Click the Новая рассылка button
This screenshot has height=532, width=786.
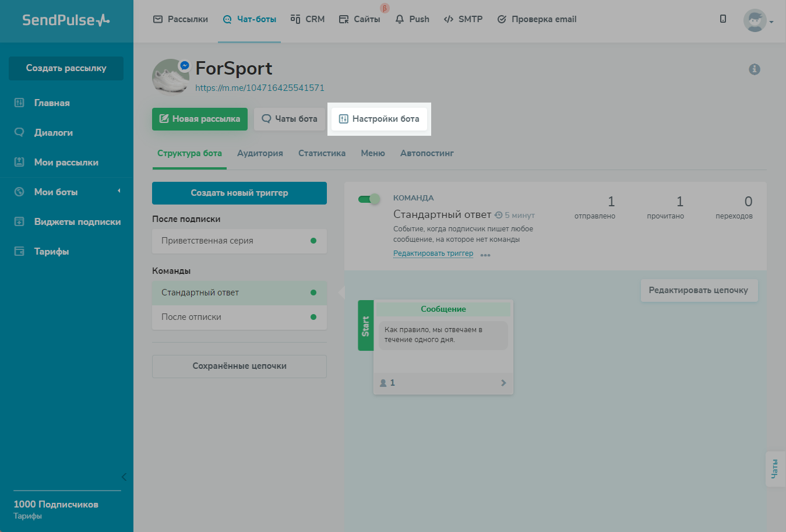click(200, 119)
